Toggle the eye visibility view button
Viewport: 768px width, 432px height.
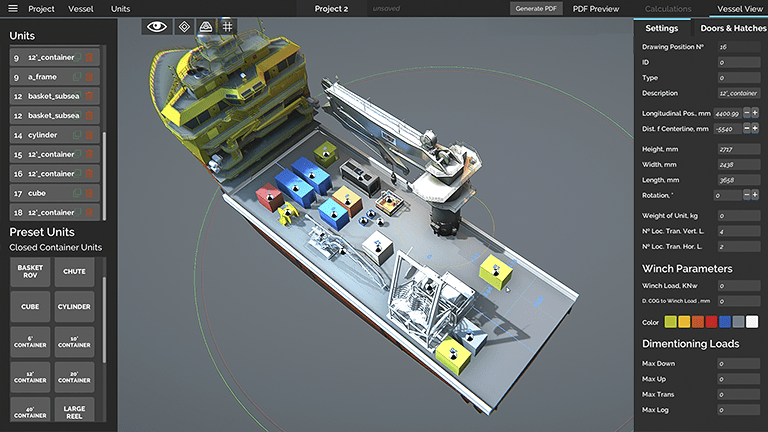point(157,26)
